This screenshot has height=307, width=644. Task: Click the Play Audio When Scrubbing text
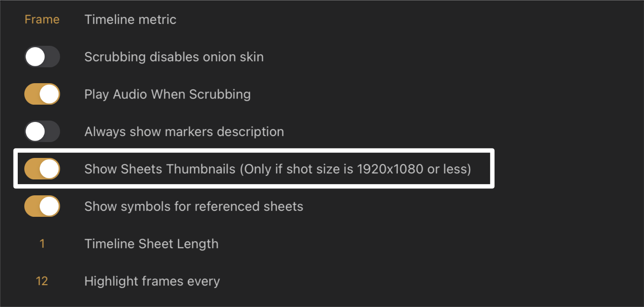(x=167, y=94)
